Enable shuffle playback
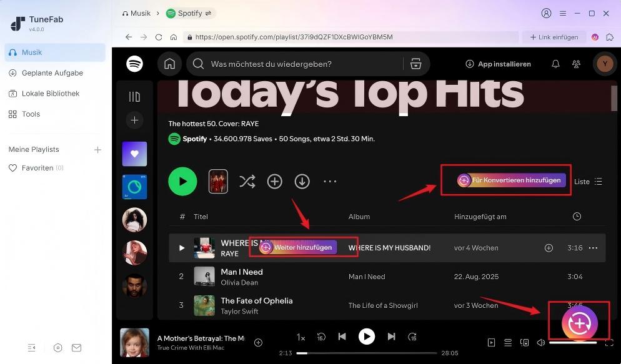This screenshot has height=364, width=621. 247,181
